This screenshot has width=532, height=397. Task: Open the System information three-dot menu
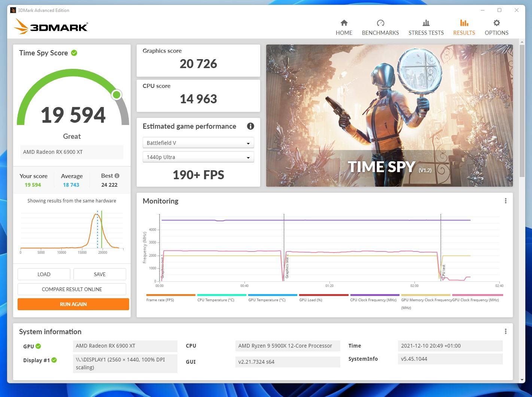click(x=505, y=332)
